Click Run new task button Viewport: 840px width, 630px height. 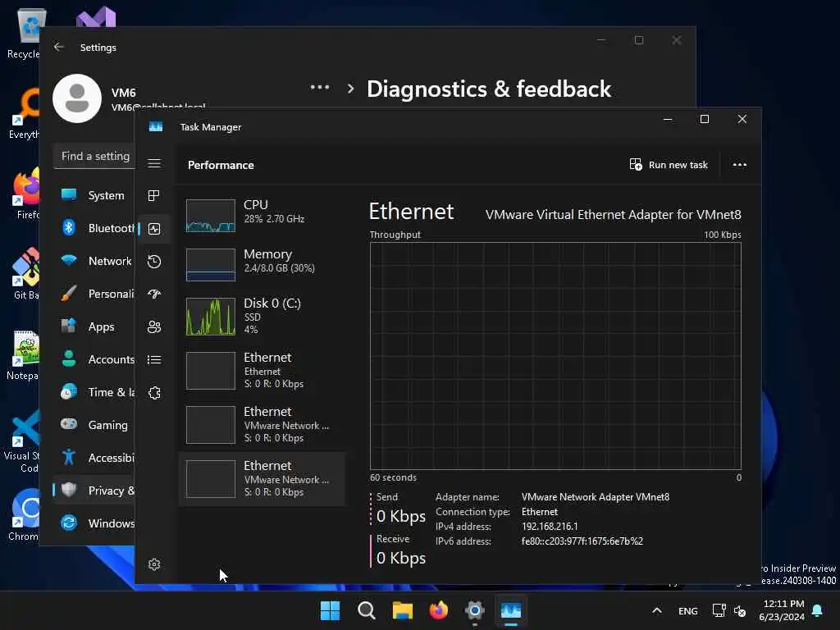669,165
